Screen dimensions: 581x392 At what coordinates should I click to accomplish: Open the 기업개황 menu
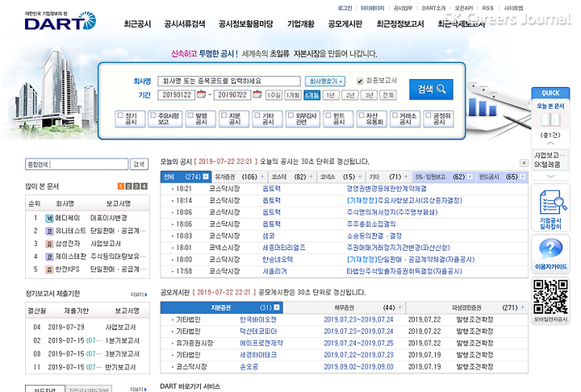click(x=300, y=24)
